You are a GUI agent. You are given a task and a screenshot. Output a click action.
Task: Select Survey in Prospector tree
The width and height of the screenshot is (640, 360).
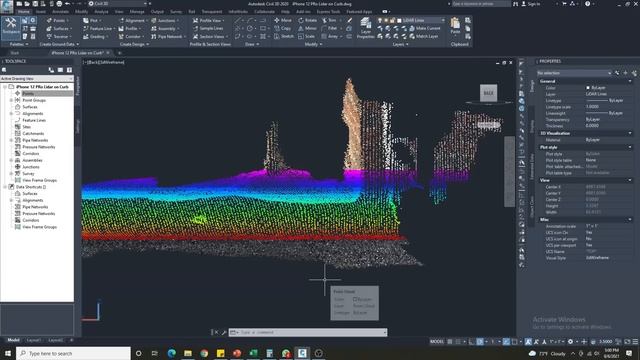tap(28, 173)
